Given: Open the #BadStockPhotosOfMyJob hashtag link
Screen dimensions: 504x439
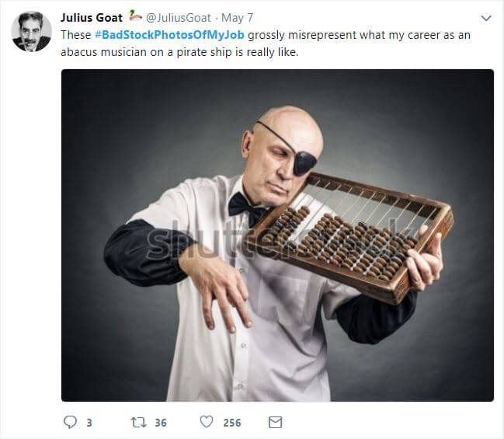Looking at the screenshot, I should [169, 35].
